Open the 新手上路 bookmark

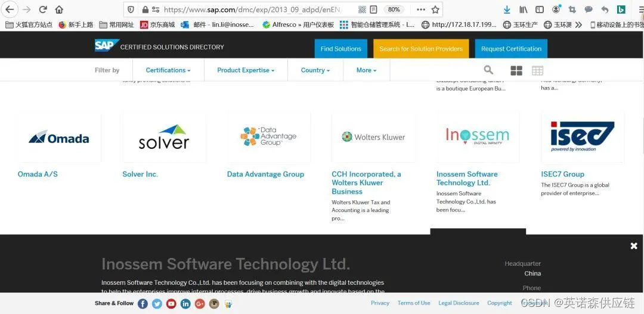[x=76, y=24]
